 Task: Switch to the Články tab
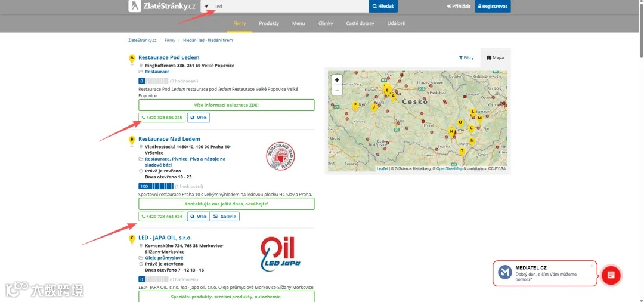coord(326,23)
